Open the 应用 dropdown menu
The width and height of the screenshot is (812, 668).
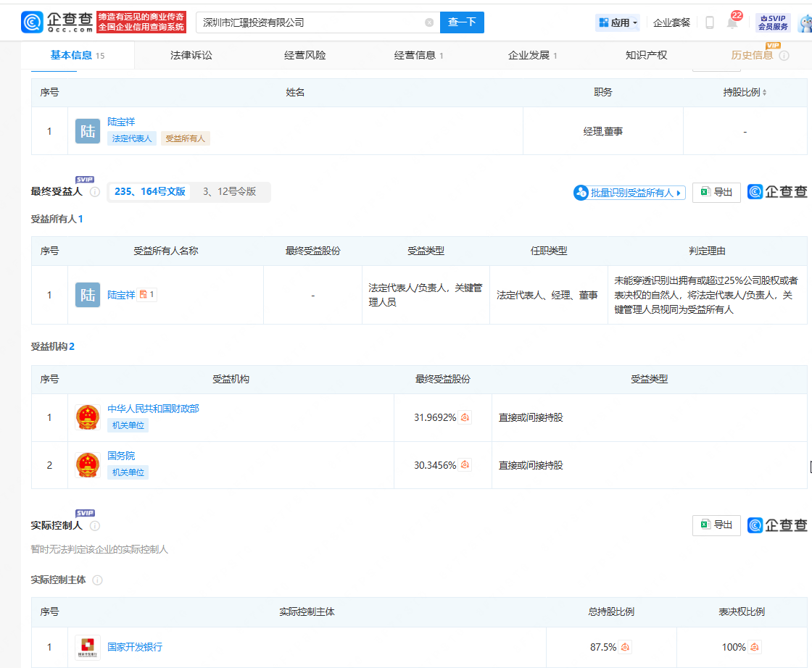[x=618, y=22]
